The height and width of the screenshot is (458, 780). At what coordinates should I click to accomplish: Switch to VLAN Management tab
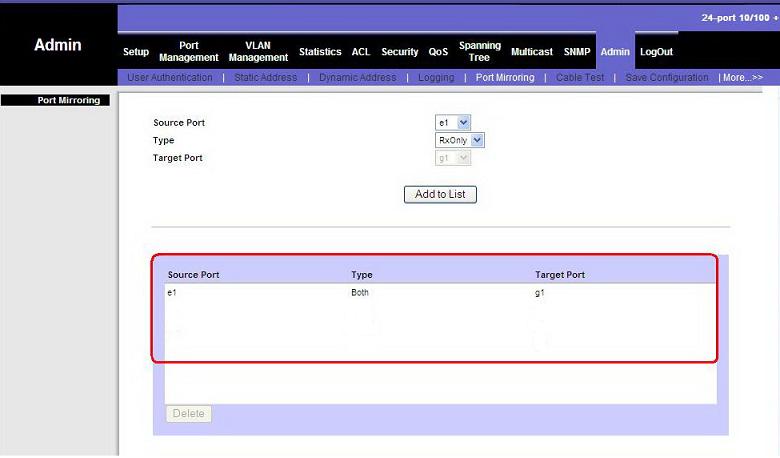tap(258, 52)
